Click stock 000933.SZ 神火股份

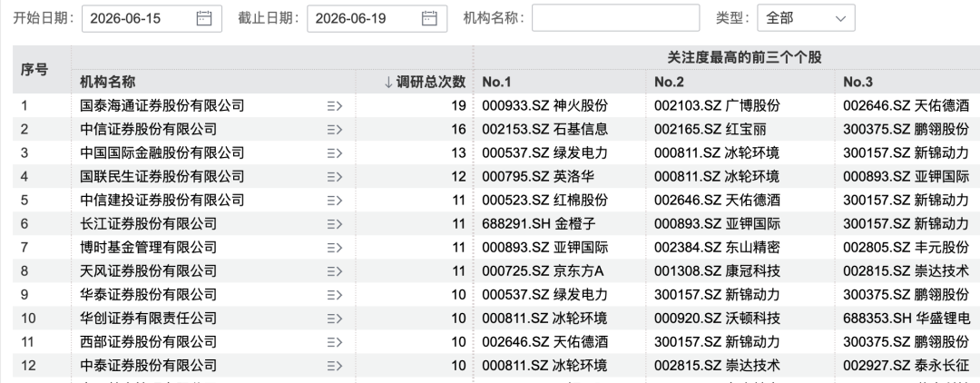coord(545,105)
